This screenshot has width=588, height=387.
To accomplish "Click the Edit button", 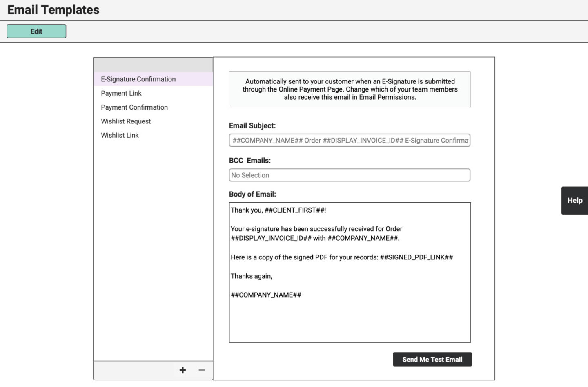I will (36, 31).
